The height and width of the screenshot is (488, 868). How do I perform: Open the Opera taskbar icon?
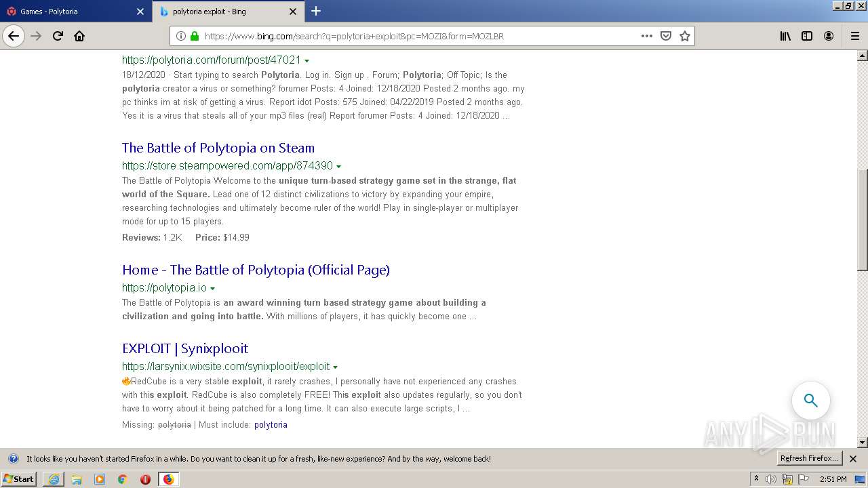pyautogui.click(x=145, y=479)
